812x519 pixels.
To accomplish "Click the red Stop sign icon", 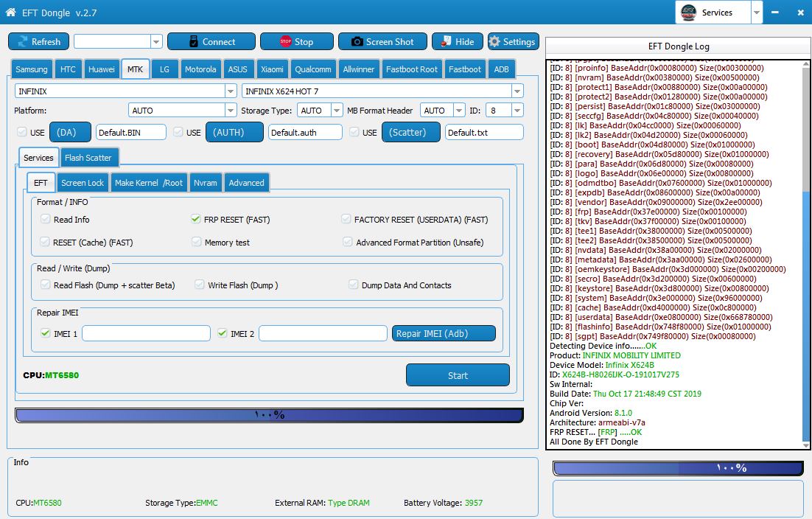I will point(285,41).
